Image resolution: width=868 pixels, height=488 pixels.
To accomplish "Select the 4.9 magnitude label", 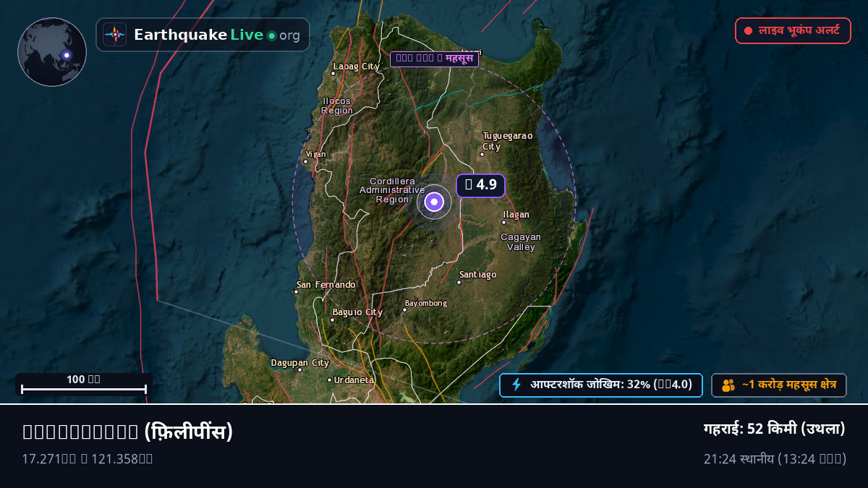I will 480,185.
